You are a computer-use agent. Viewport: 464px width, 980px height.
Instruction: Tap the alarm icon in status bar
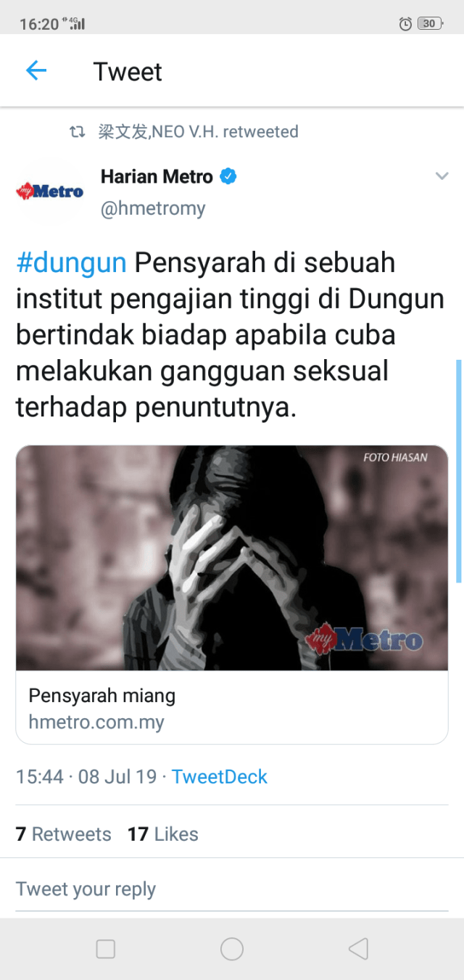click(x=405, y=24)
